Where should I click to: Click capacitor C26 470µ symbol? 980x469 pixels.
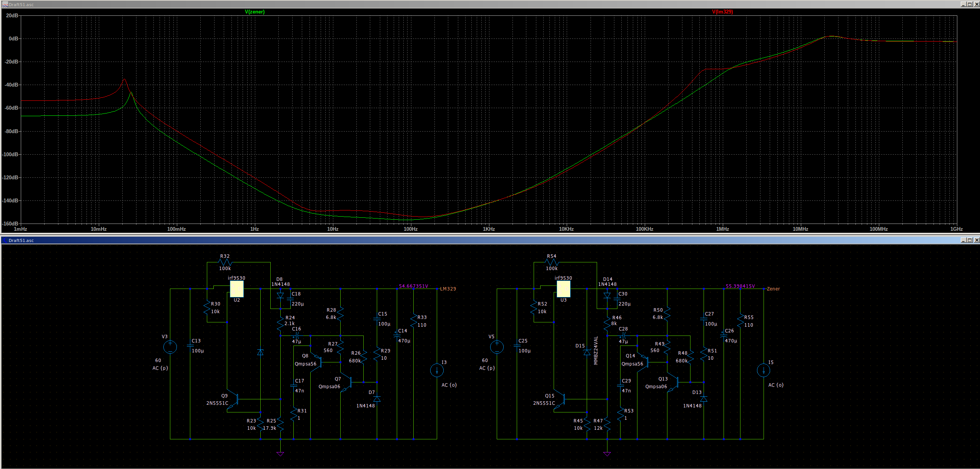[x=724, y=335]
